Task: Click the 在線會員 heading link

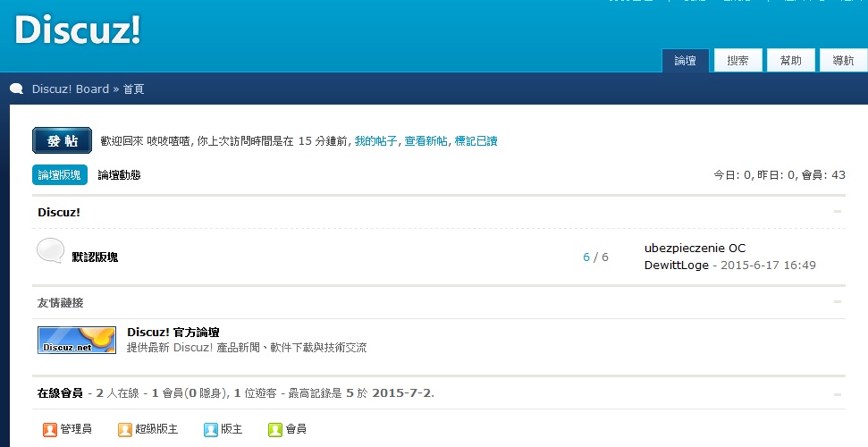Action: (x=60, y=393)
